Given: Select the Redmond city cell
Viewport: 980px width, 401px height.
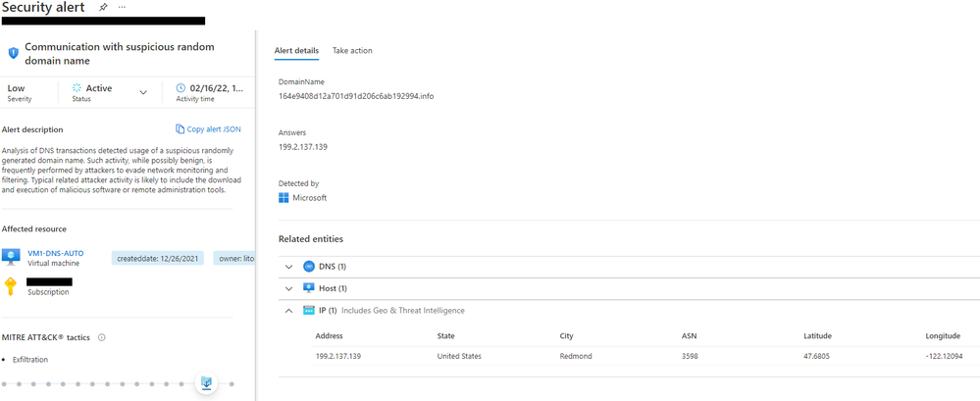Looking at the screenshot, I should coord(576,357).
